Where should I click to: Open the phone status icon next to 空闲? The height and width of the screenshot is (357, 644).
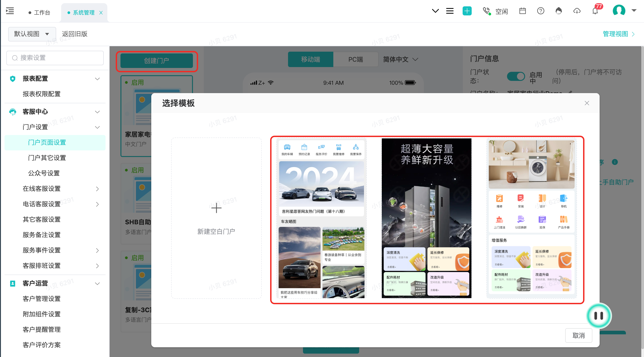click(x=486, y=11)
